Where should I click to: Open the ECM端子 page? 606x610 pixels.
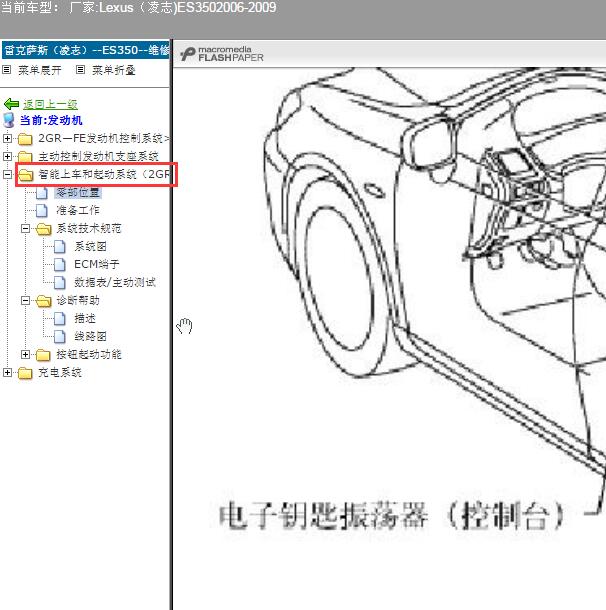96,264
